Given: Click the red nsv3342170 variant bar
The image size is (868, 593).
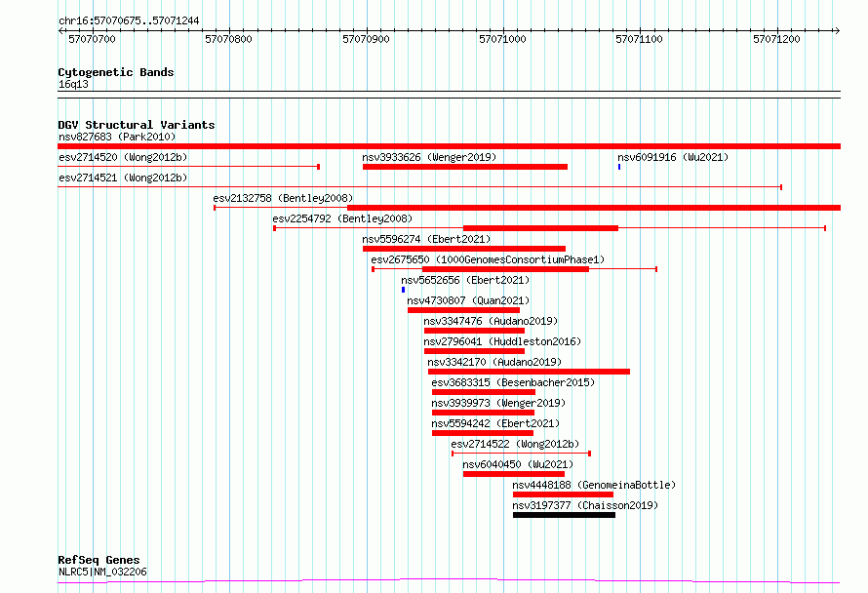Looking at the screenshot, I should [529, 372].
